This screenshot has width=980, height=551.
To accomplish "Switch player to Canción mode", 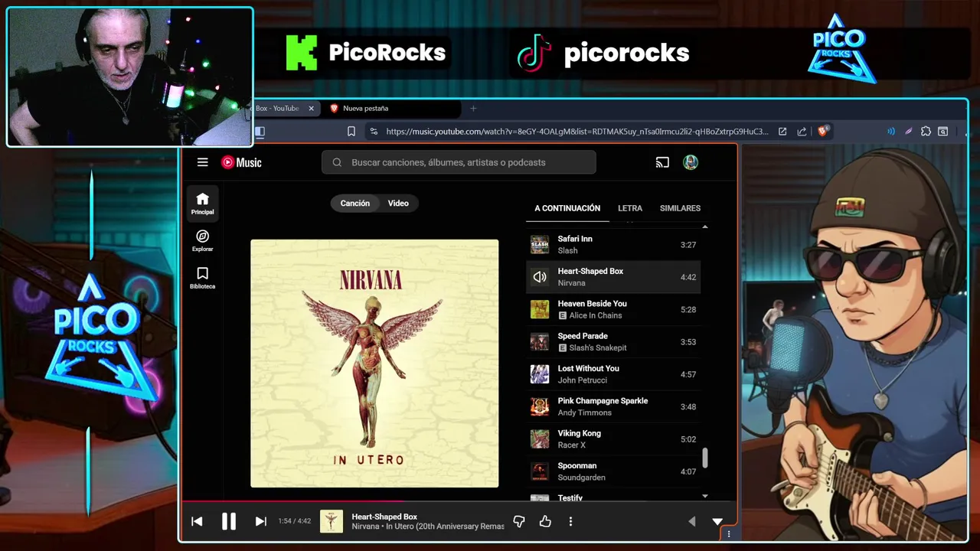I will (354, 203).
